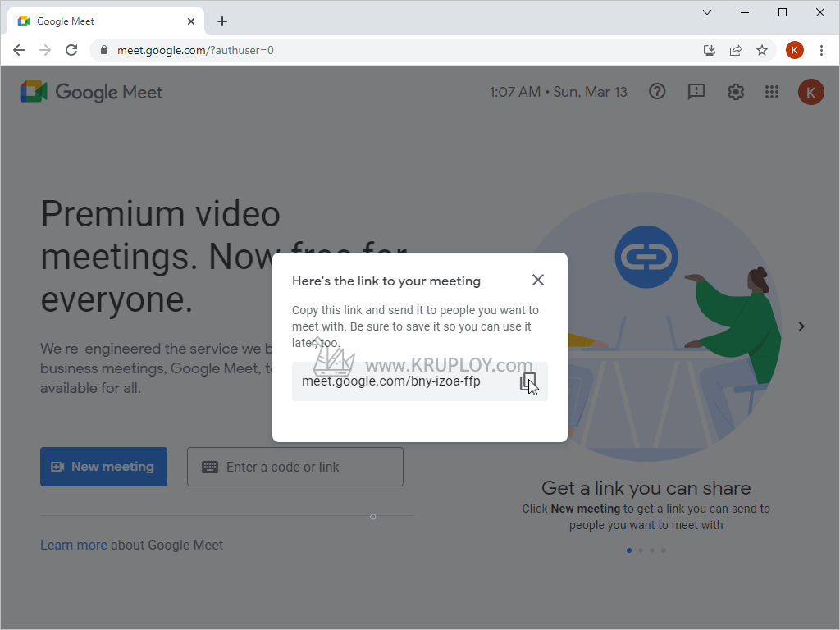Open the report a problem feedback icon

[696, 92]
